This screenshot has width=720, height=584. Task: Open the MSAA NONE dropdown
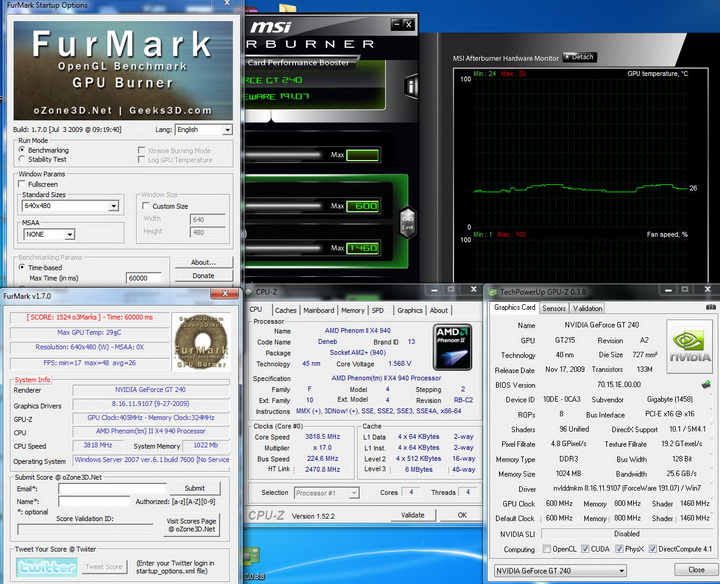click(49, 235)
